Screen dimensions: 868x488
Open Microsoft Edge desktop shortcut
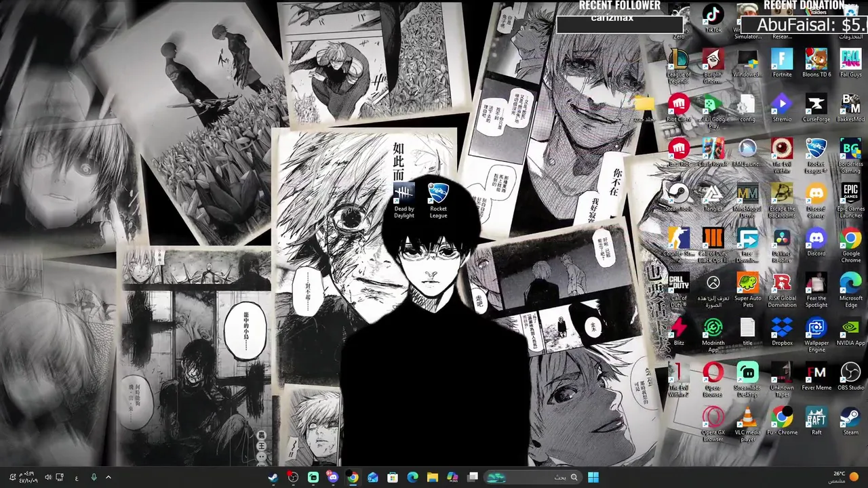click(x=850, y=290)
